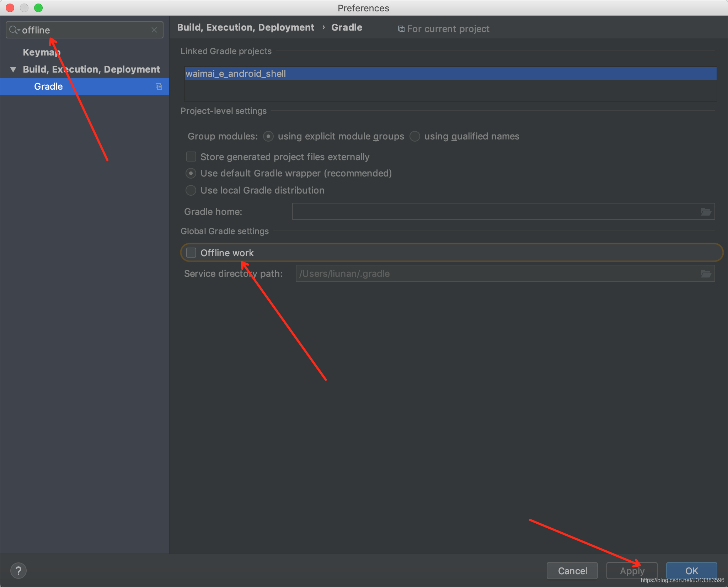728x587 pixels.
Task: Browse for the service directory path
Action: tap(706, 273)
